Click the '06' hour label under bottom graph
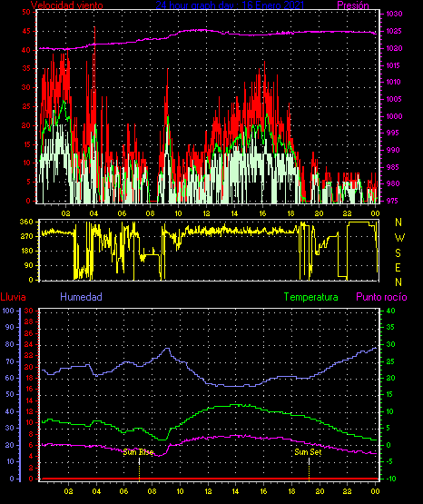423x504 pixels. coord(123,491)
